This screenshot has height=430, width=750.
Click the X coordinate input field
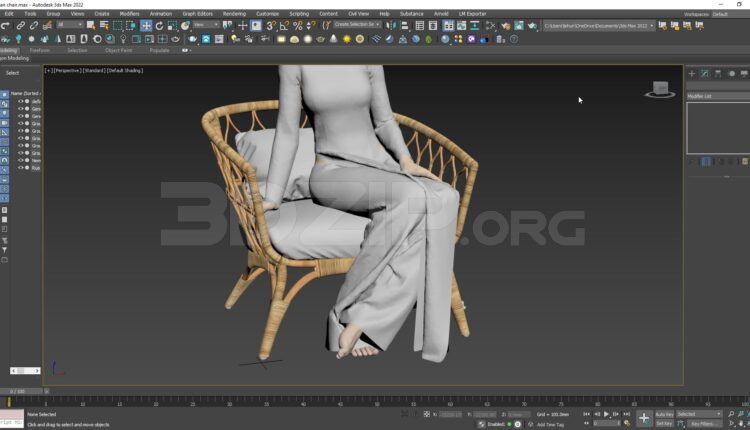coord(451,414)
